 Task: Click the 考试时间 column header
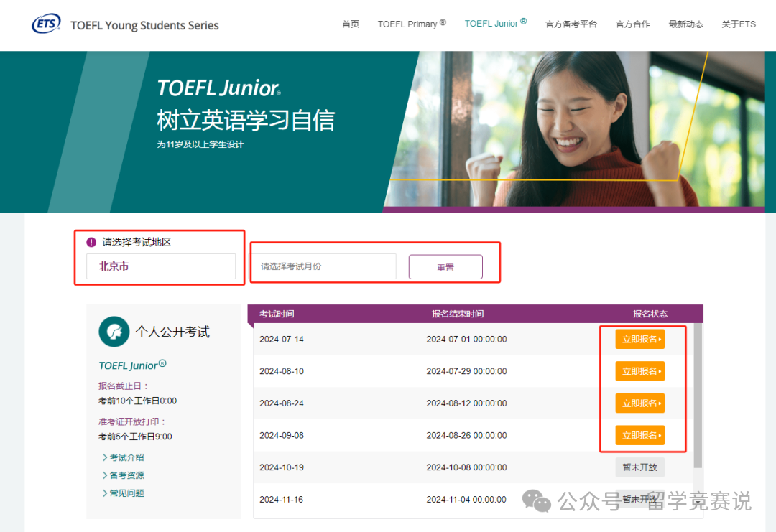coord(277,314)
